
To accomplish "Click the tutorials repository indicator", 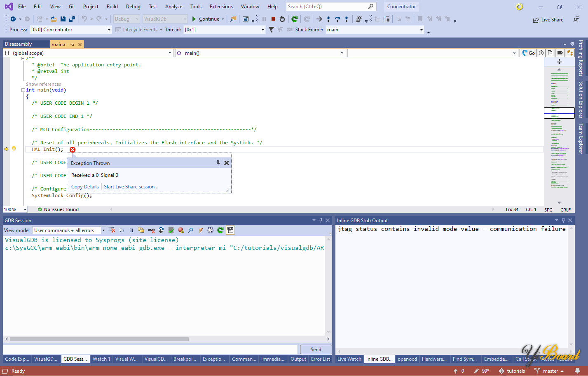I will pyautogui.click(x=512, y=371).
